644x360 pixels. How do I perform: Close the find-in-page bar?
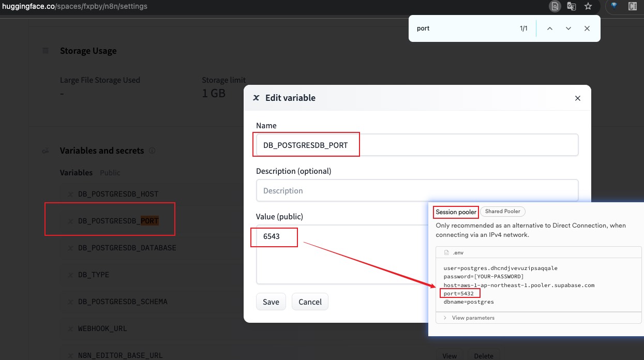[x=587, y=28]
